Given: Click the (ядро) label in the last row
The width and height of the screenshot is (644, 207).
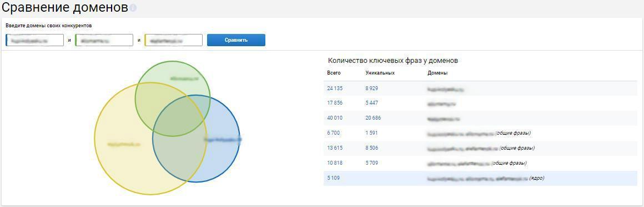Looking at the screenshot, I should [536, 178].
